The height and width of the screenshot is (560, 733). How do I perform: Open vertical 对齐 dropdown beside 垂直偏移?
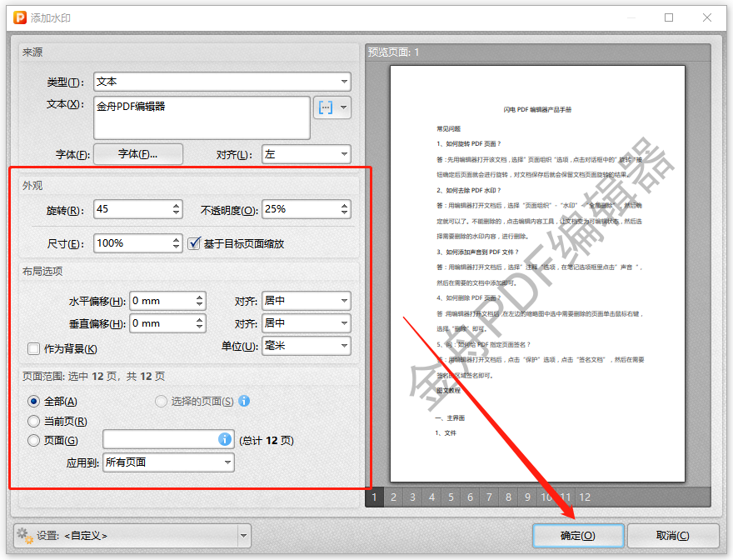(x=307, y=323)
